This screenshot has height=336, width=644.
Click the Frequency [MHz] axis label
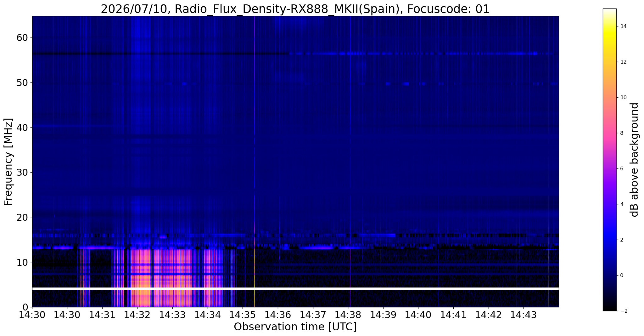tap(8, 162)
